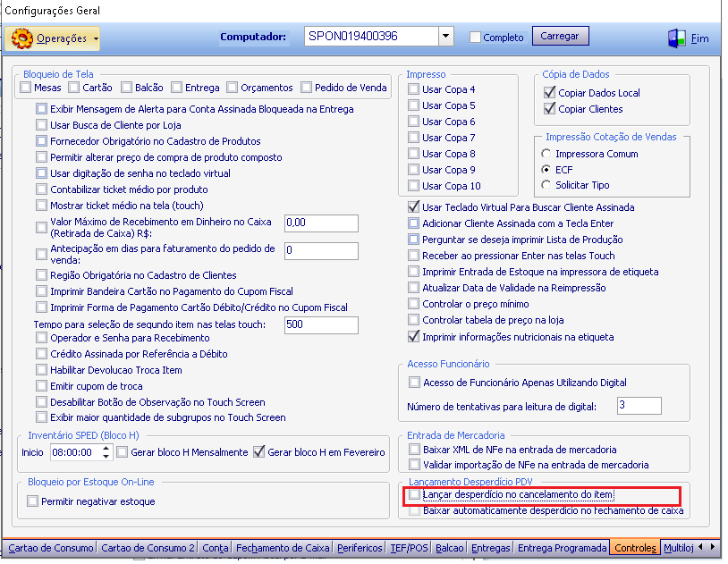
Task: Click the touch selection time field showing 500
Action: [321, 325]
